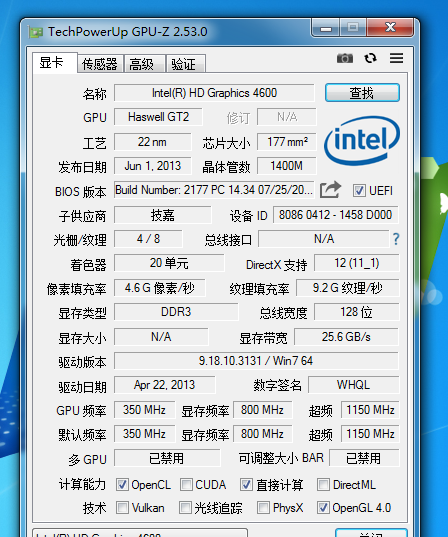Image resolution: width=448 pixels, height=537 pixels.
Task: Click the 计算能力 label
Action: 83,485
